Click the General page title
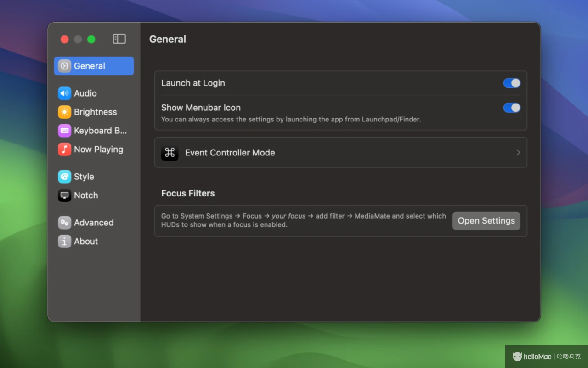Viewport: 588px width, 368px height. [168, 40]
